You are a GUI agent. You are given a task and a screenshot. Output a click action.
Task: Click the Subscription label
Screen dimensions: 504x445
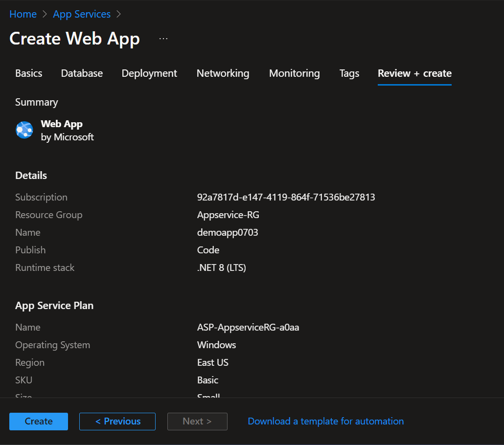tap(41, 197)
